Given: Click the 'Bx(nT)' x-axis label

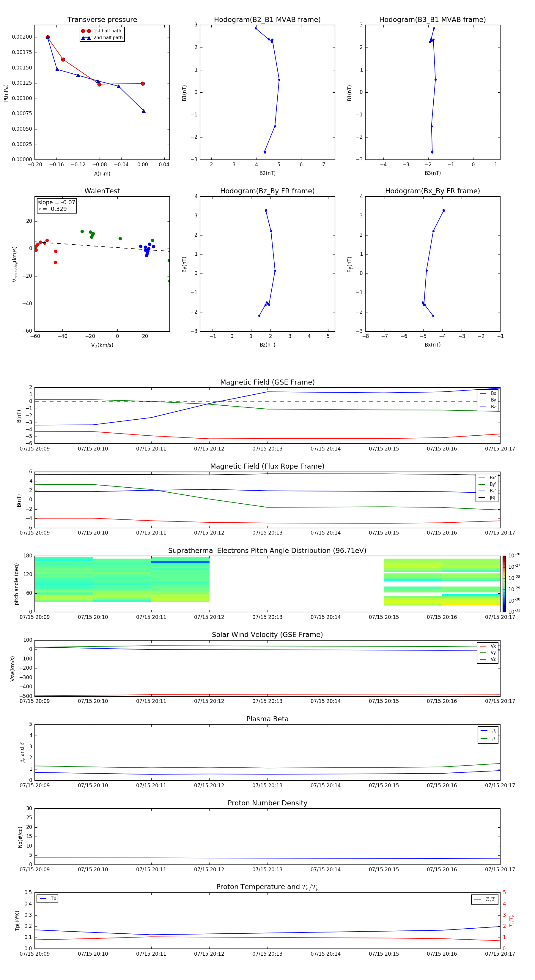Looking at the screenshot, I should pos(432,345).
